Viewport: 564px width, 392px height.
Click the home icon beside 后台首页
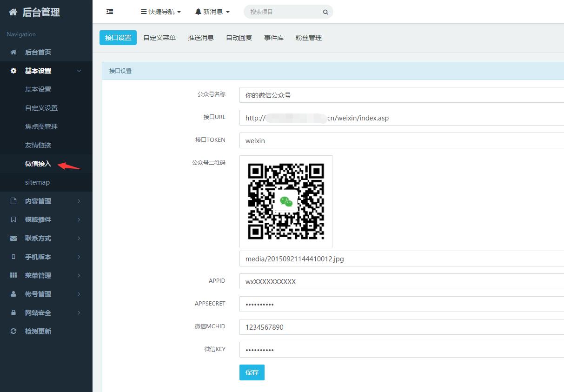coord(13,52)
